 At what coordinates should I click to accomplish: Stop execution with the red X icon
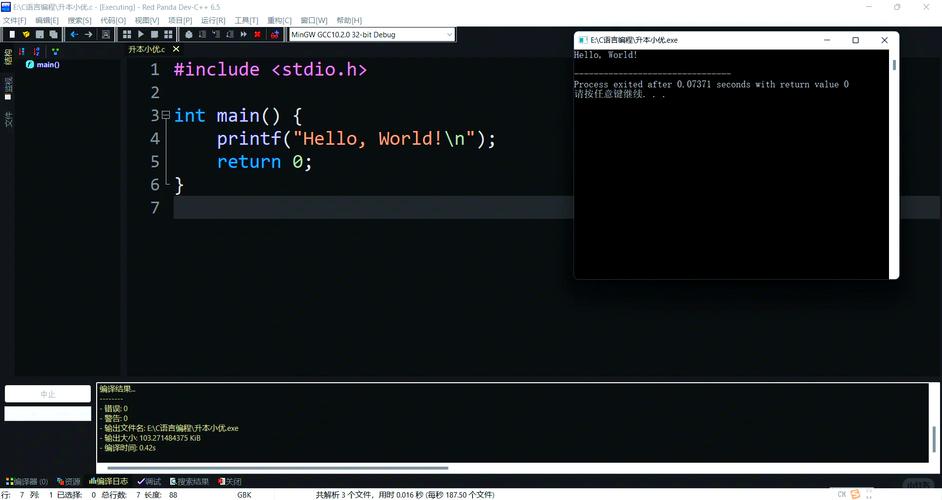click(258, 35)
